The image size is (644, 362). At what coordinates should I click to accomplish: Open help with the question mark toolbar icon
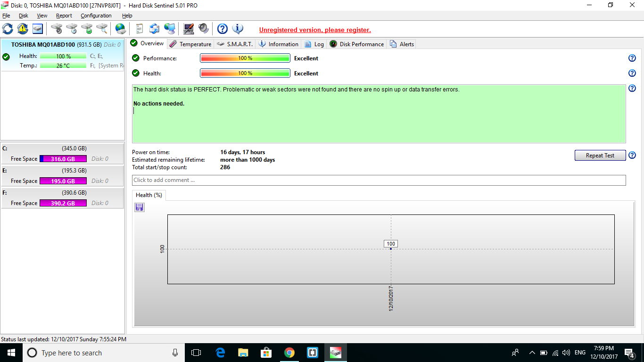(223, 29)
